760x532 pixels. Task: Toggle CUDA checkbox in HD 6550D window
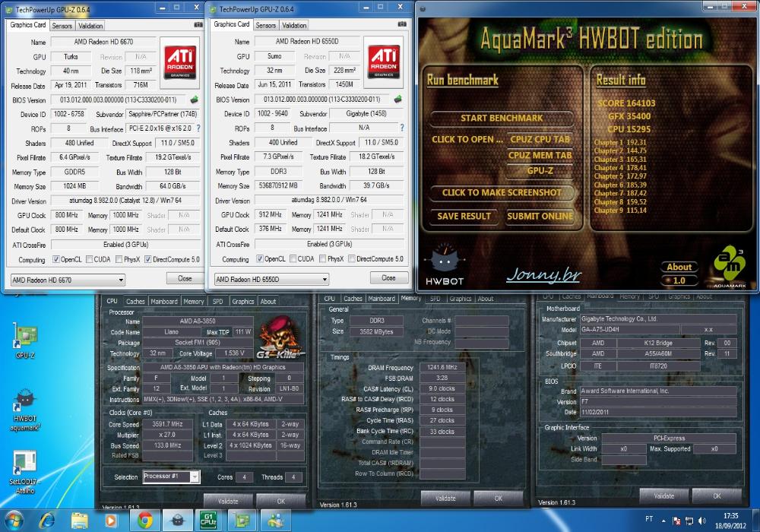click(293, 258)
